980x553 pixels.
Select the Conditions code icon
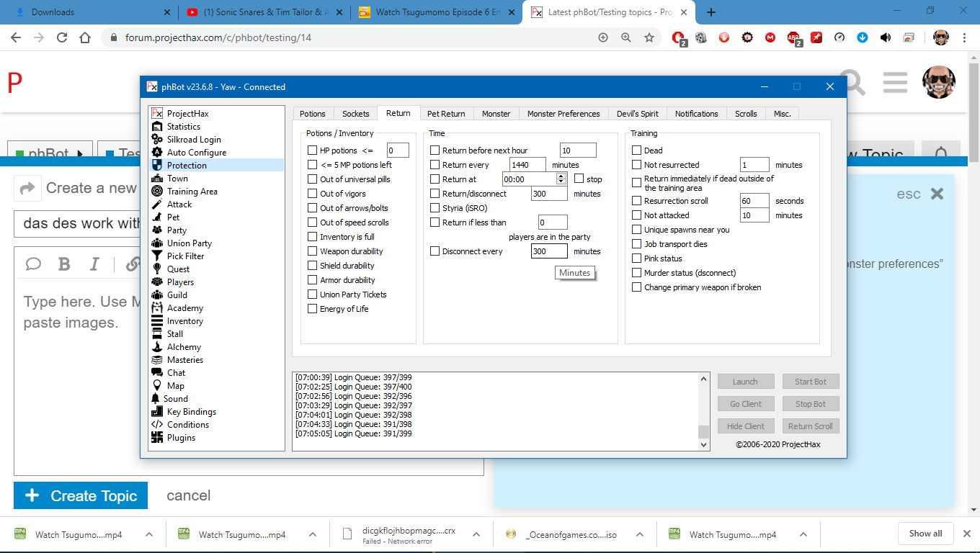(x=156, y=425)
